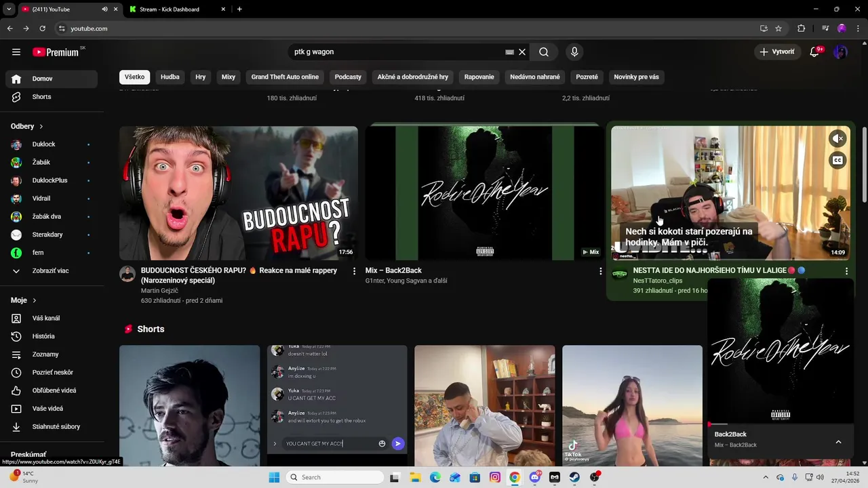Expand Zobraziť viac subscriptions
This screenshot has width=868, height=488.
point(52,271)
